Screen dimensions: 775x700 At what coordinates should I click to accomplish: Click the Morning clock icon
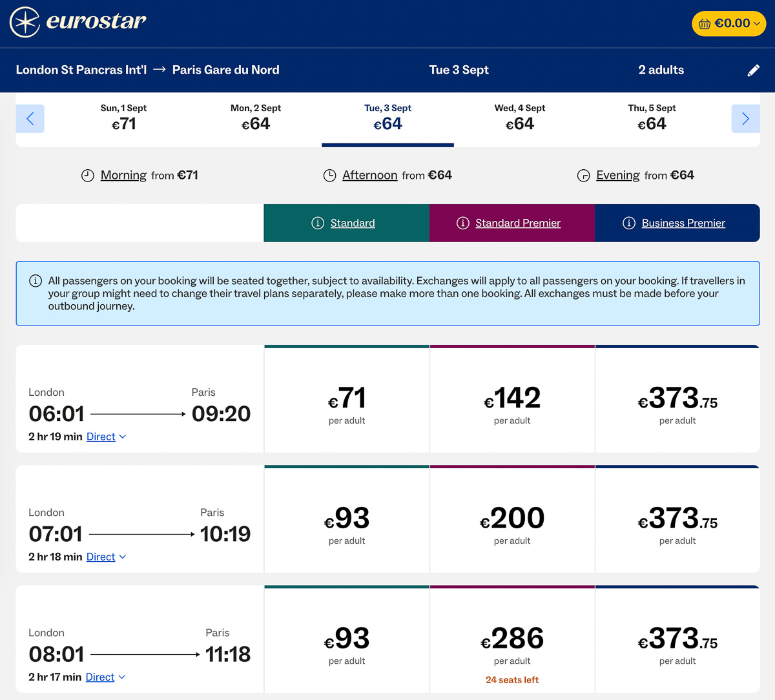(x=88, y=176)
